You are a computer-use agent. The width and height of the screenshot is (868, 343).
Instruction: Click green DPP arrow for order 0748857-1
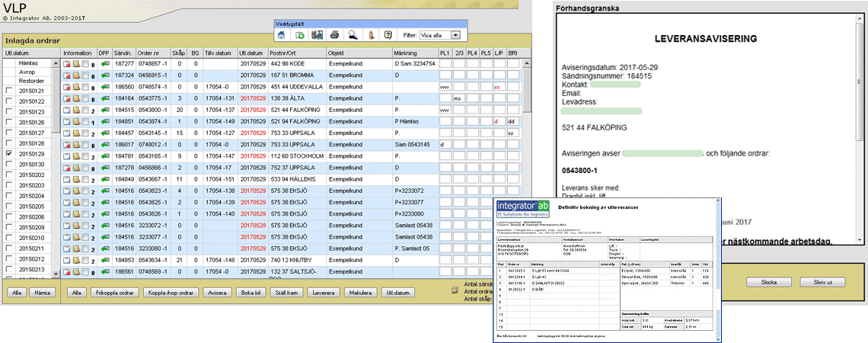(x=105, y=65)
